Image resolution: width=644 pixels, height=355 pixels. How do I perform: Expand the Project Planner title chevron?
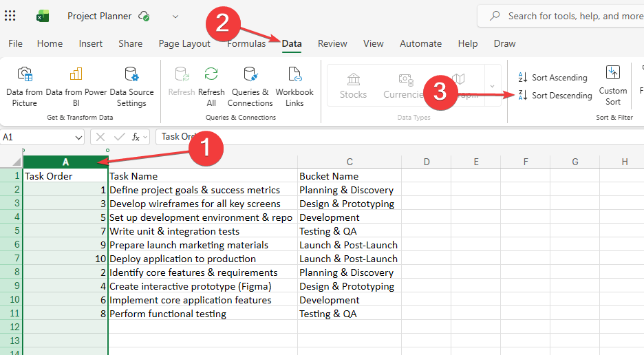click(175, 16)
